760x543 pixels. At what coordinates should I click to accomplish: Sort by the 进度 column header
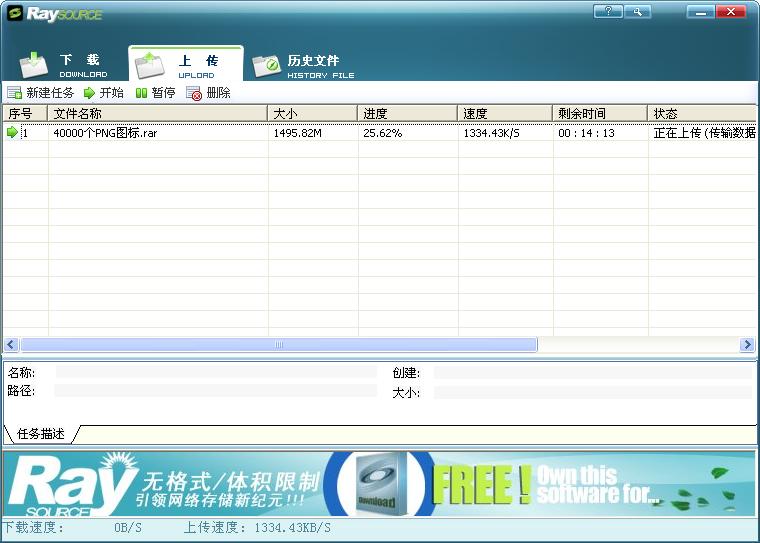pyautogui.click(x=408, y=113)
